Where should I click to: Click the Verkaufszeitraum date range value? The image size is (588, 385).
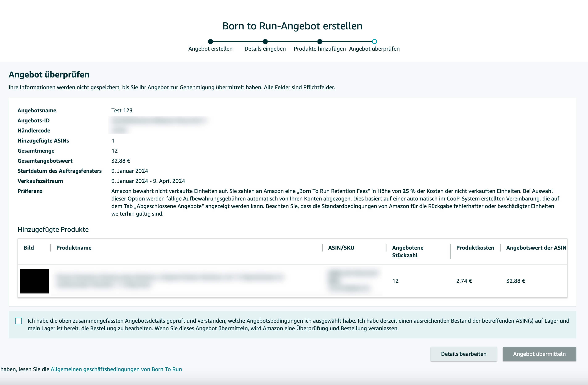click(x=148, y=181)
